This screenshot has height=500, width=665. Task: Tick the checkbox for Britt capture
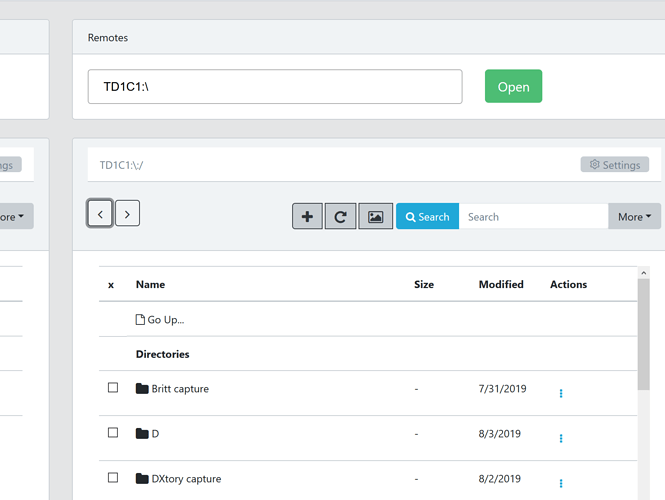113,388
